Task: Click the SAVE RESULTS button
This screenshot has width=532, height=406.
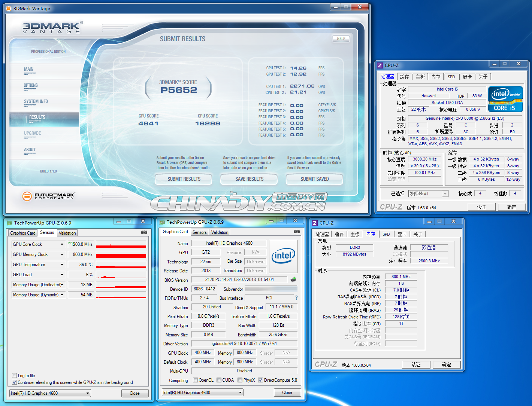Action: 250,179
